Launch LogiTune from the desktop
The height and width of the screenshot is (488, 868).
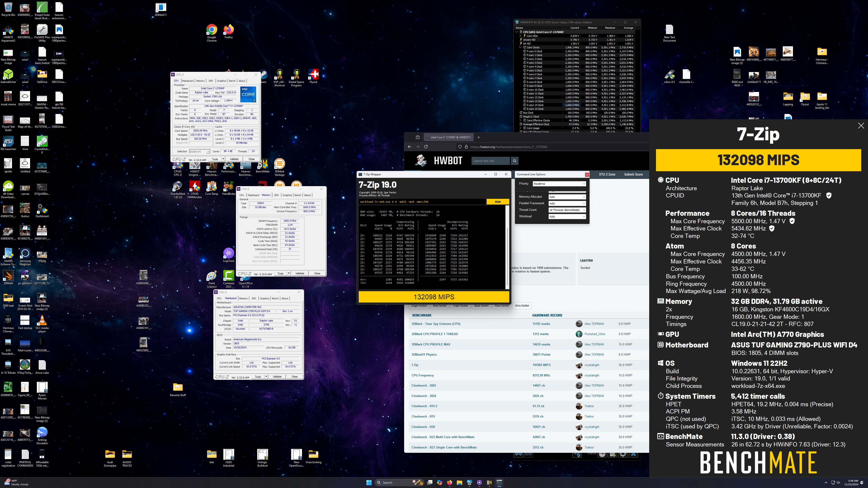[229, 255]
